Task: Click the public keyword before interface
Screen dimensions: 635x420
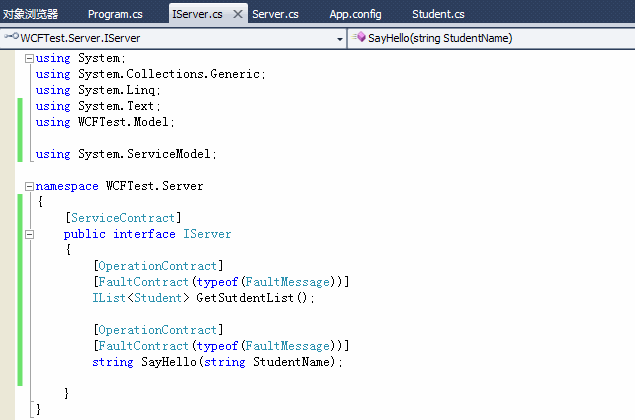Action: click(85, 234)
